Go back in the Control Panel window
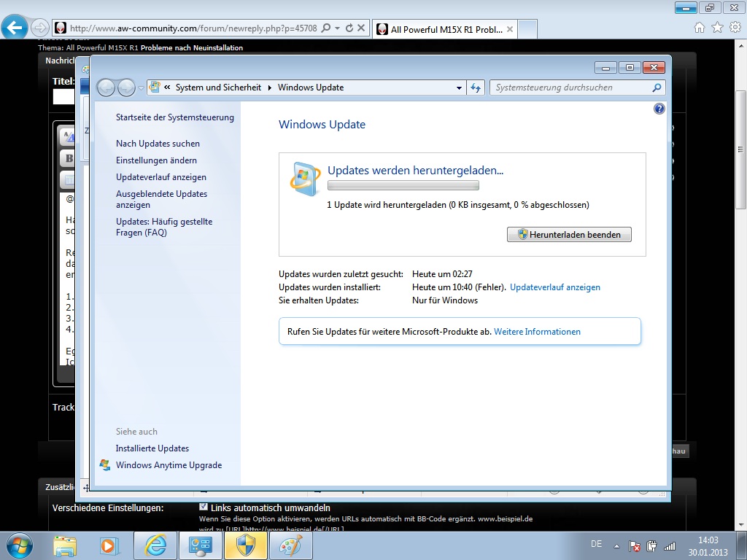Viewport: 747px width, 560px height. coord(106,87)
